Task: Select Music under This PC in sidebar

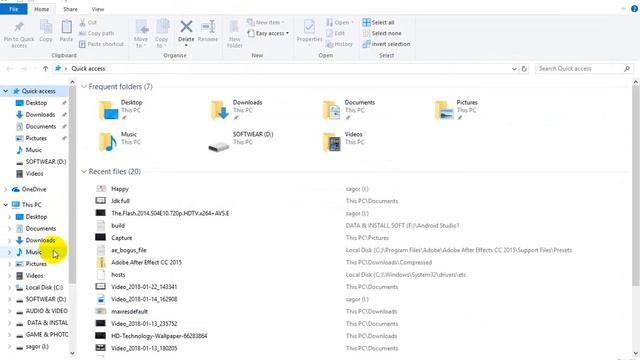Action: pyautogui.click(x=33, y=252)
